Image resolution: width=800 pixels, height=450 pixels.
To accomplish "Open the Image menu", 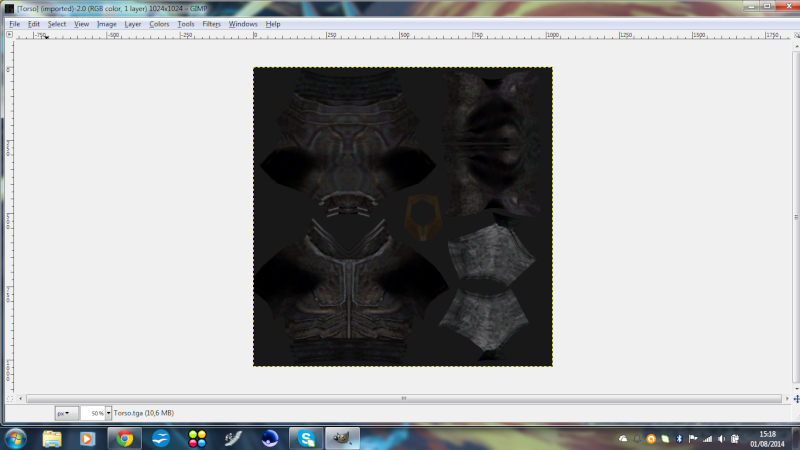I will 107,24.
